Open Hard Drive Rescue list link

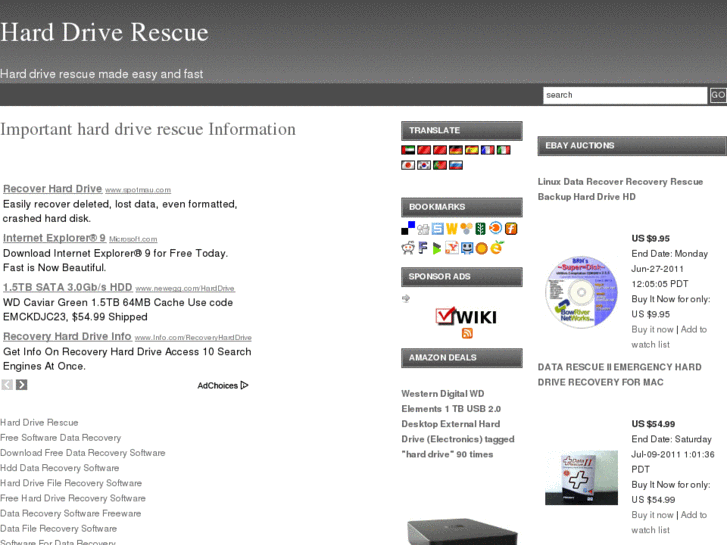tap(39, 423)
